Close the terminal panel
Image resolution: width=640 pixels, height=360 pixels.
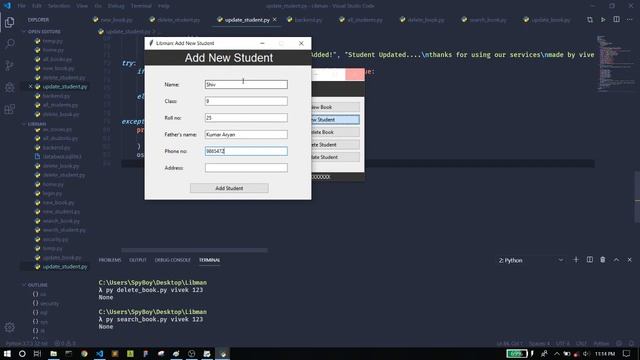(x=629, y=260)
